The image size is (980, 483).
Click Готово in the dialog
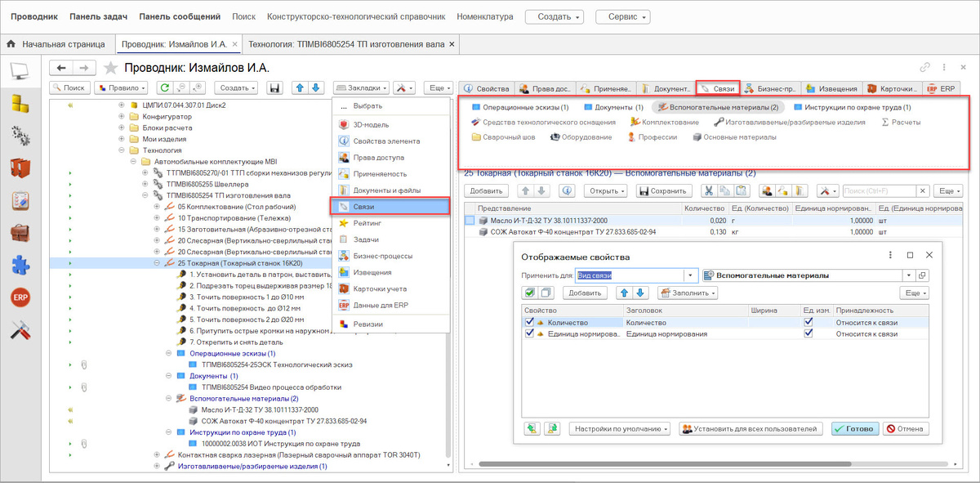(854, 428)
